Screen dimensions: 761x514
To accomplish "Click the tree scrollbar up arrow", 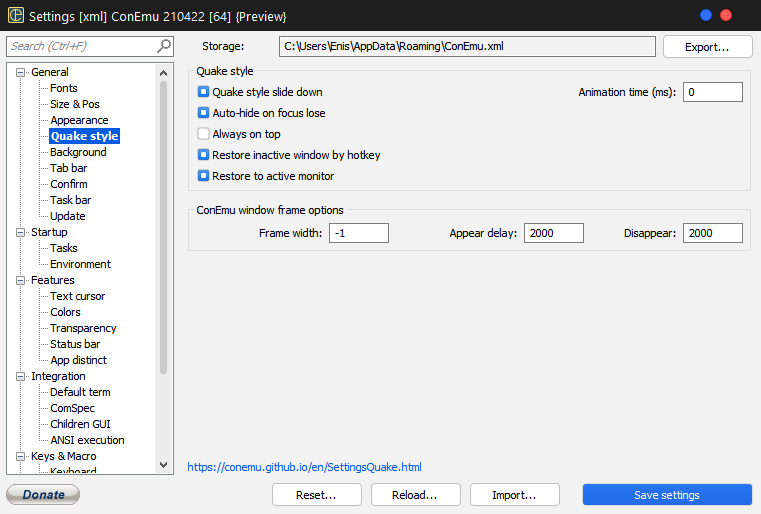I will tap(164, 73).
